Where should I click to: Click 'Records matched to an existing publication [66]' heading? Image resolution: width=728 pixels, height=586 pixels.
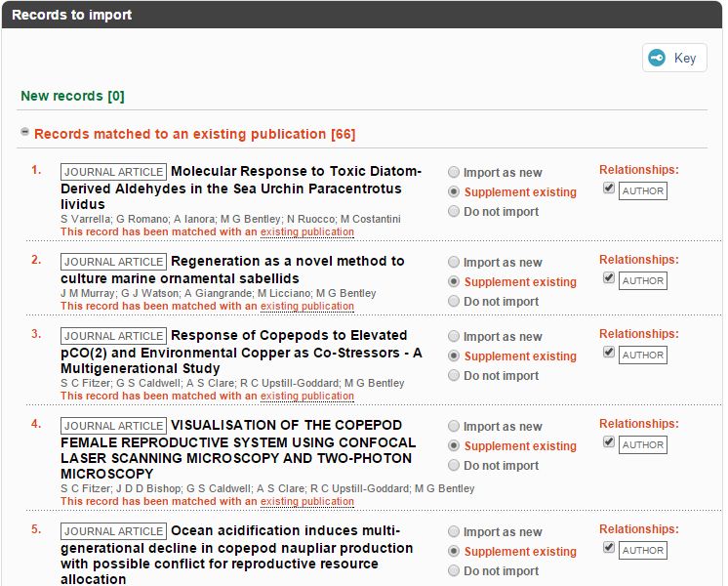194,135
